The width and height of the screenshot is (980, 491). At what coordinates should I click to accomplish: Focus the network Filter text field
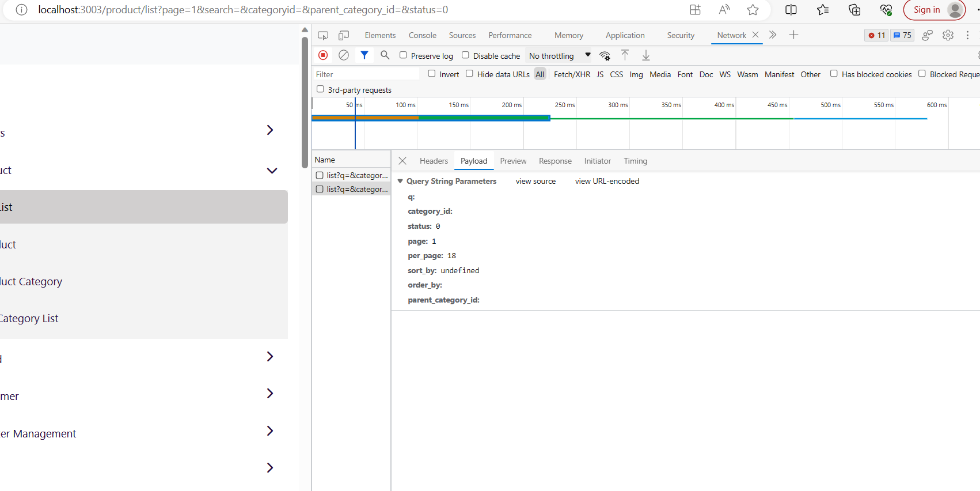[x=366, y=74]
